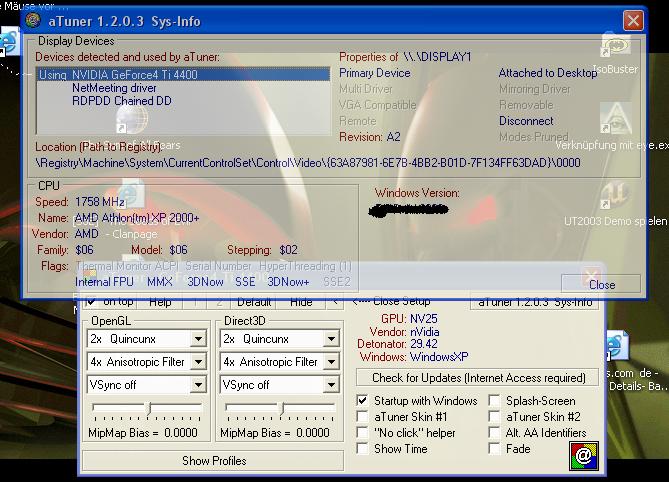The width and height of the screenshot is (669, 482).
Task: Click the 'Attached to Desktop' property
Action: 547,73
